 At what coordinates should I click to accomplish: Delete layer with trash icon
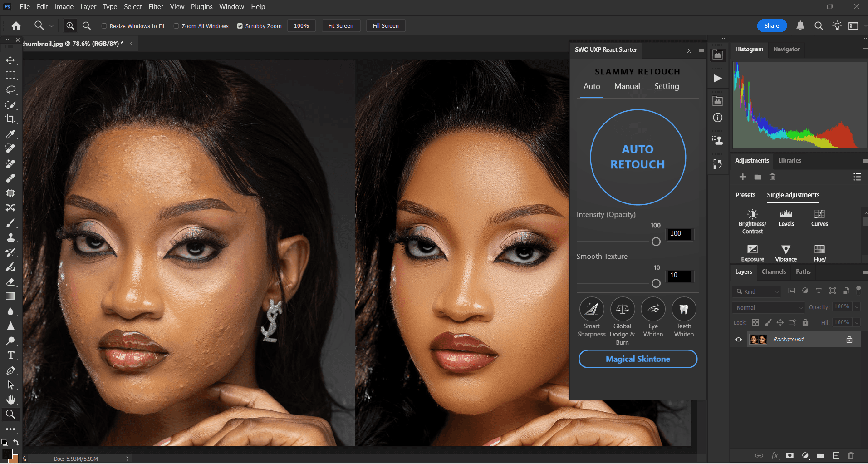851,455
